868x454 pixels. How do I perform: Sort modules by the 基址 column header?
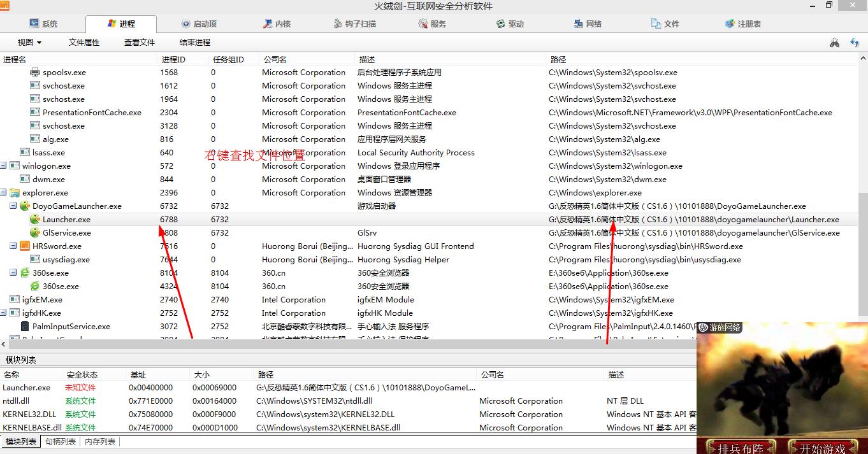[158, 375]
